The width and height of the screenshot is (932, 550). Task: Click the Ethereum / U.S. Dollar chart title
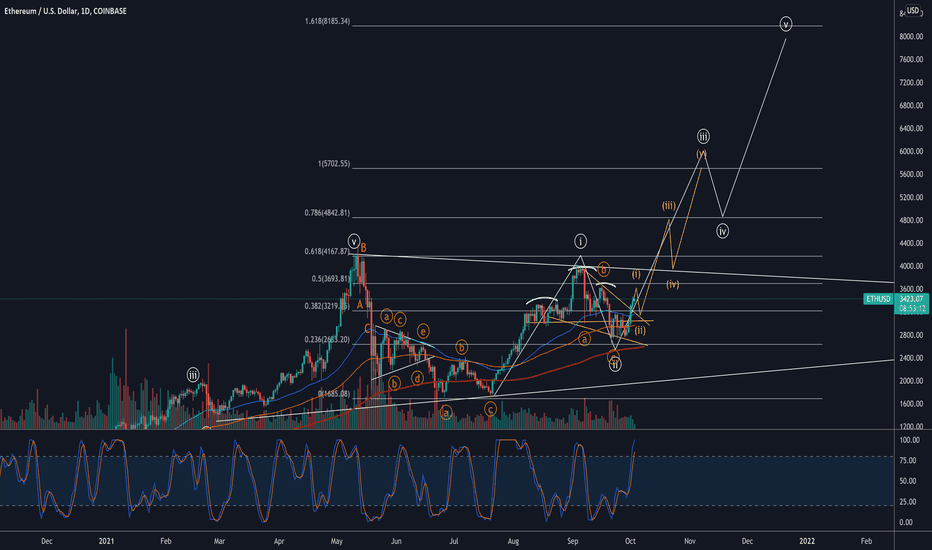(x=65, y=11)
